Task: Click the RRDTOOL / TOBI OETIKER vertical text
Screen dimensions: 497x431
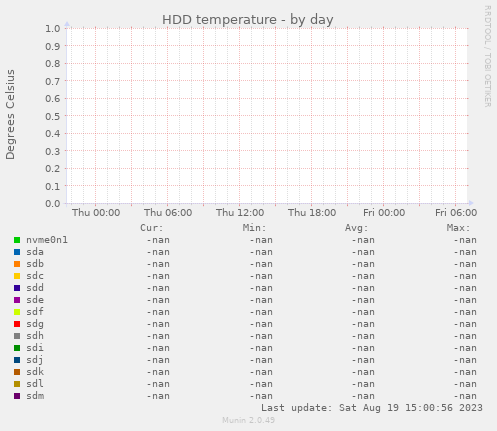Action: point(488,56)
